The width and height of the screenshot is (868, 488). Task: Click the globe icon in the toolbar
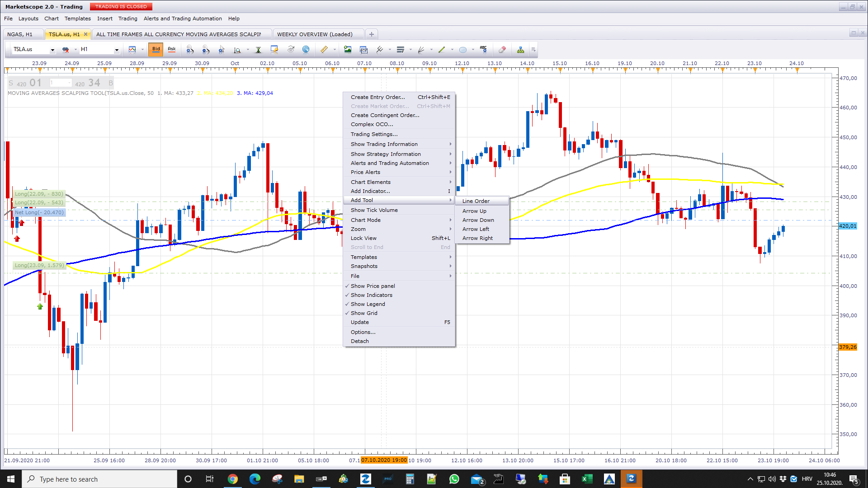coord(306,49)
